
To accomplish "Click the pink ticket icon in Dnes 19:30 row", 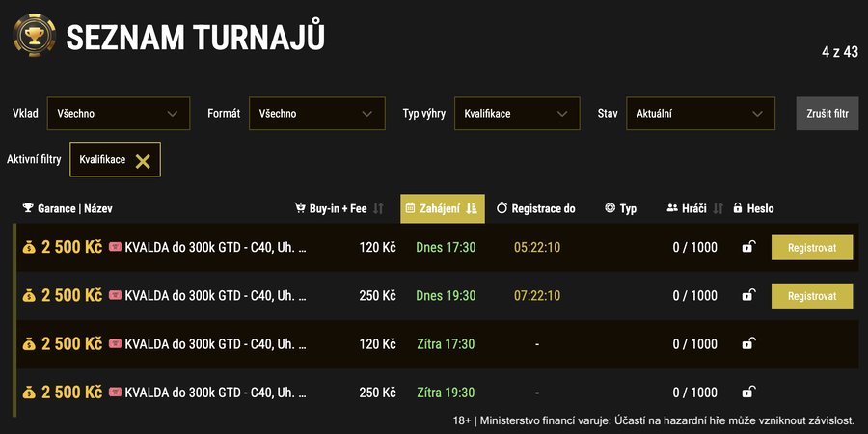I will [x=115, y=295].
